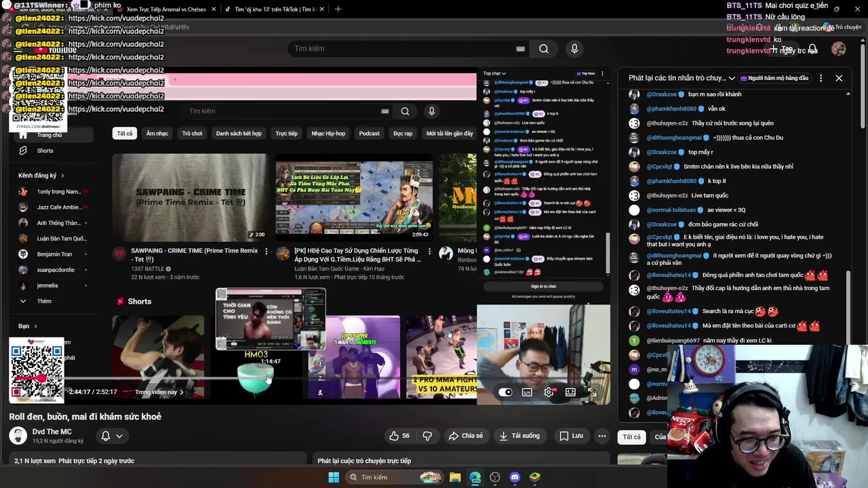Select the Mới tải lên gần đây chip
The width and height of the screenshot is (868, 488).
450,134
